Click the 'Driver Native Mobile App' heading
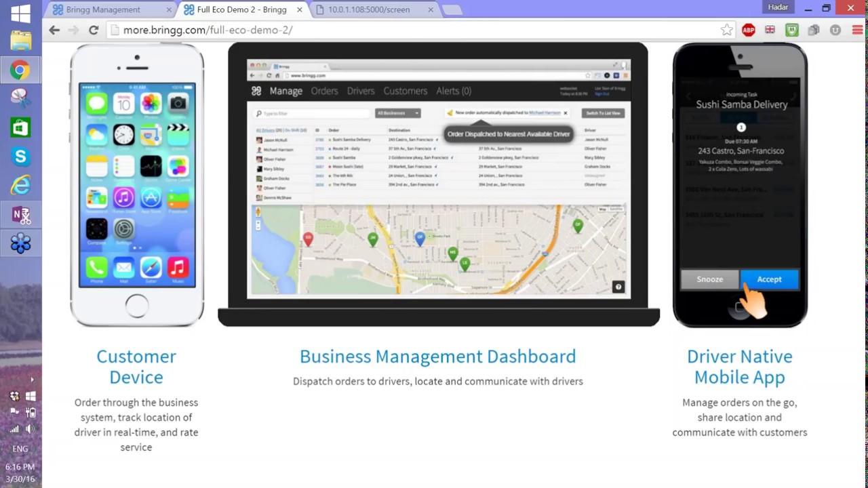Image resolution: width=868 pixels, height=488 pixels. point(740,367)
